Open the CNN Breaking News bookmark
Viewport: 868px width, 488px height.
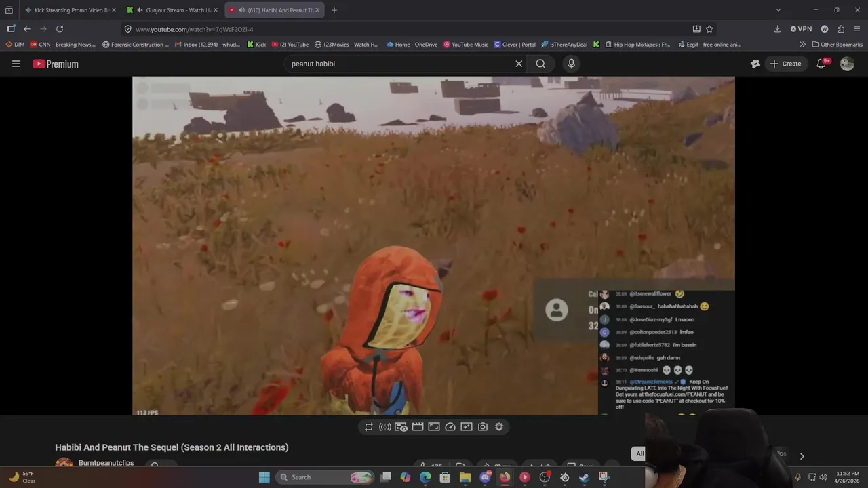click(x=63, y=45)
